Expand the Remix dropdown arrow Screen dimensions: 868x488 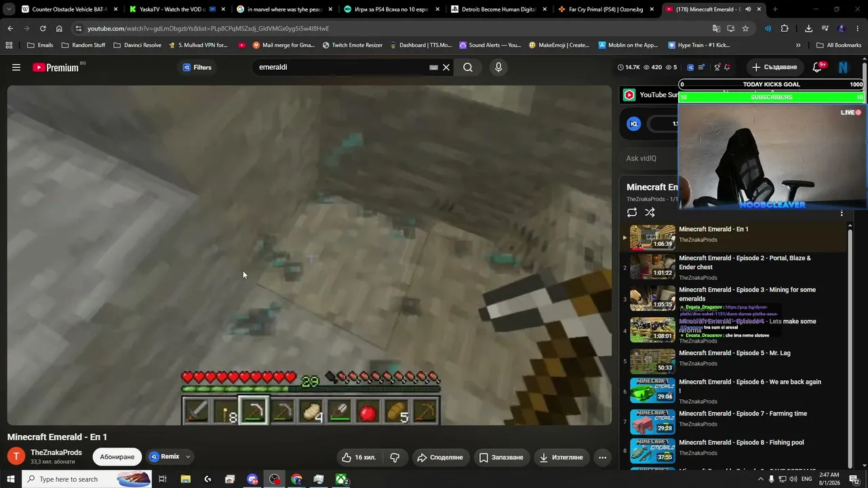pos(188,457)
